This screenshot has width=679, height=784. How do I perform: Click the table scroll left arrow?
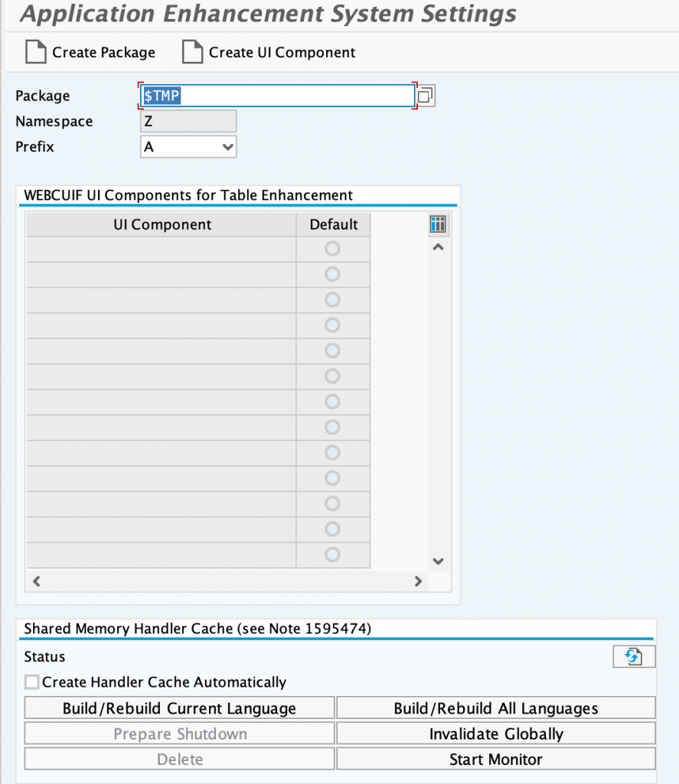(37, 581)
